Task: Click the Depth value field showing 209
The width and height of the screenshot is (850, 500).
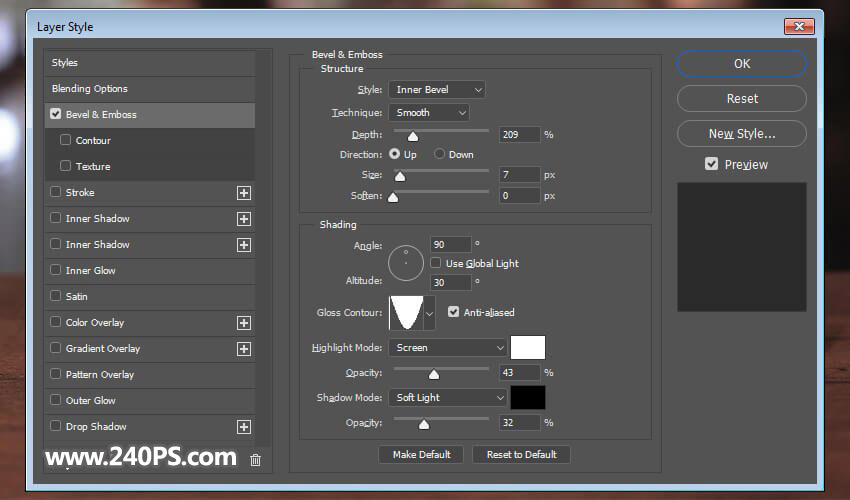Action: click(x=519, y=134)
